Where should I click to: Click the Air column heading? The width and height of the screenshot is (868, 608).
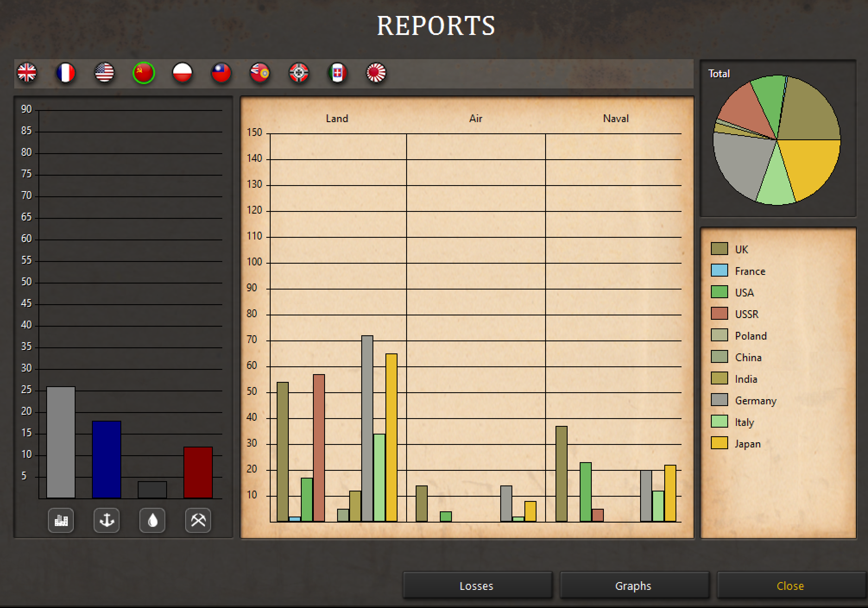(x=476, y=119)
